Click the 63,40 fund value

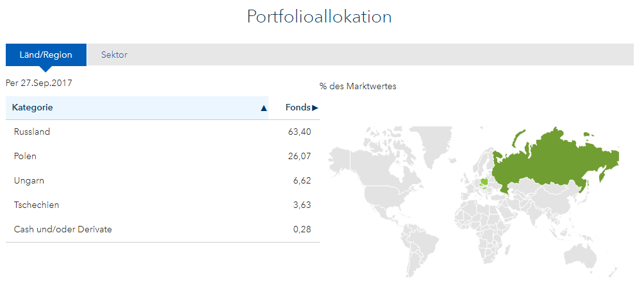300,132
